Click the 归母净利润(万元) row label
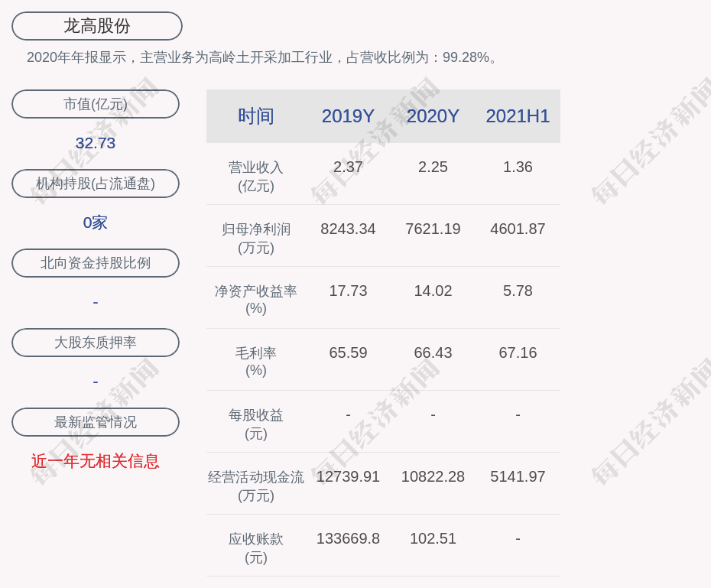711x588 pixels. [255, 238]
